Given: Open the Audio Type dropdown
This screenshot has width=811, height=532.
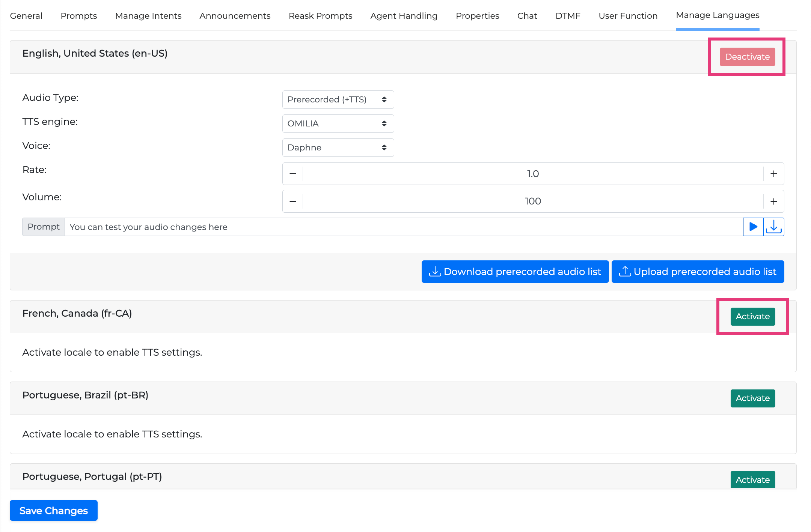Looking at the screenshot, I should pos(338,99).
